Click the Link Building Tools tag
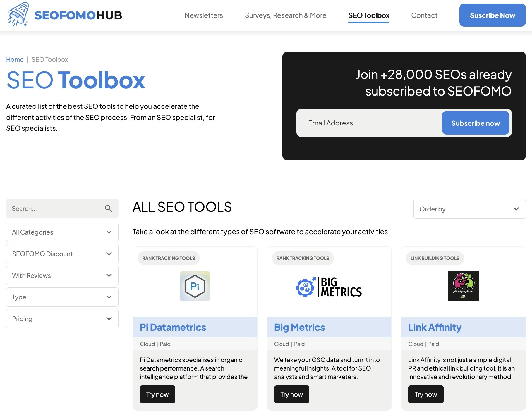 click(435, 258)
